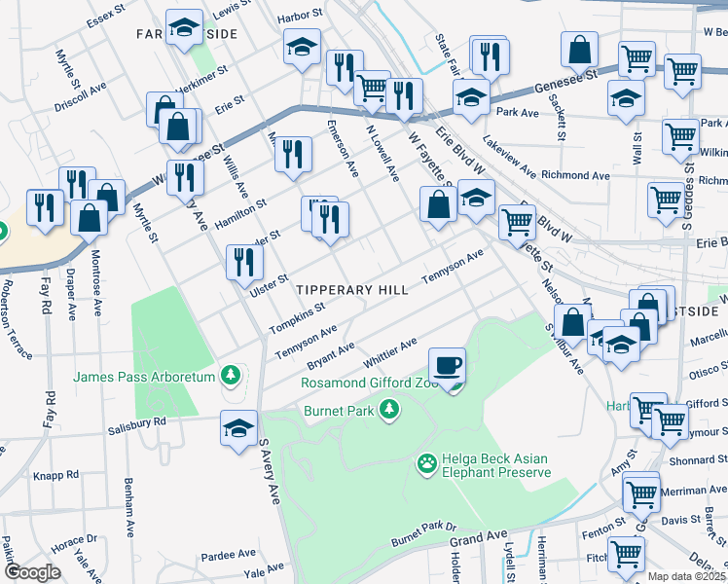
Task: Open the Helga Beck Elephant Preserve paw icon
Action: point(426,460)
